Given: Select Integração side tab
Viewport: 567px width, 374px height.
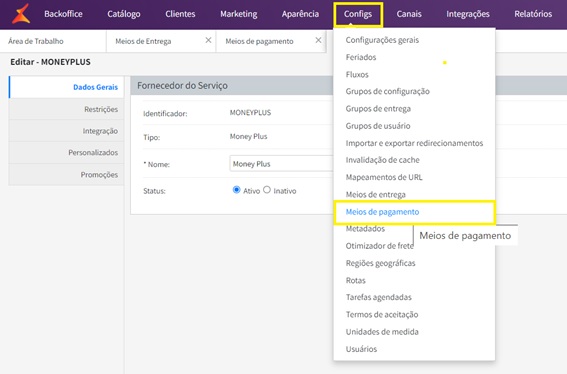Looking at the screenshot, I should 67,131.
